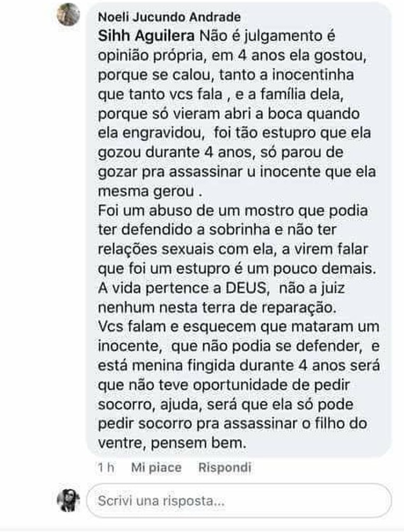Click right end of the reply input box
404x532 pixels.
coord(378,500)
